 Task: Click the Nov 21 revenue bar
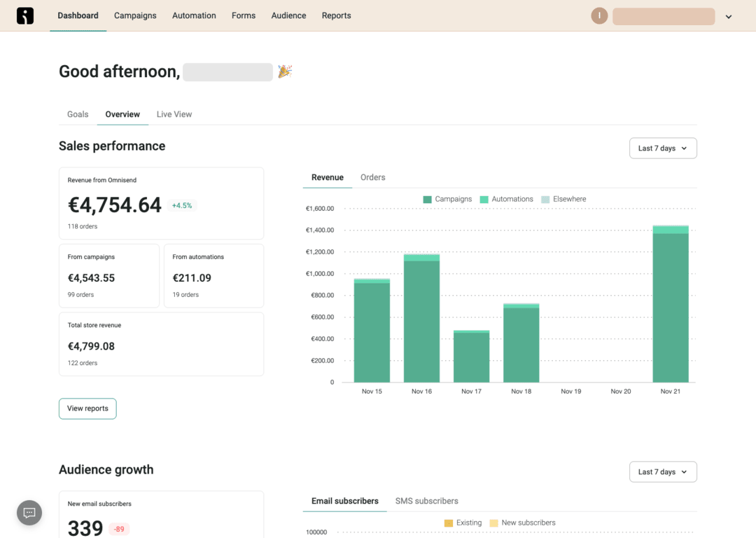click(671, 301)
